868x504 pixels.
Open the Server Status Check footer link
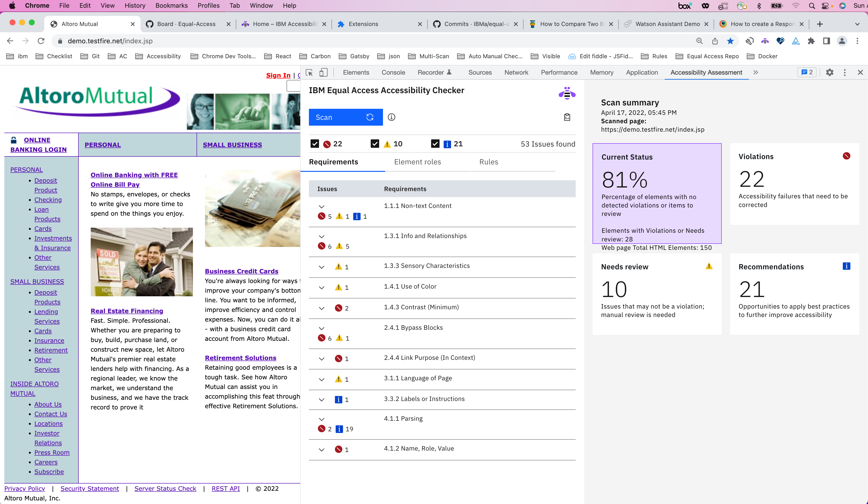coord(165,489)
